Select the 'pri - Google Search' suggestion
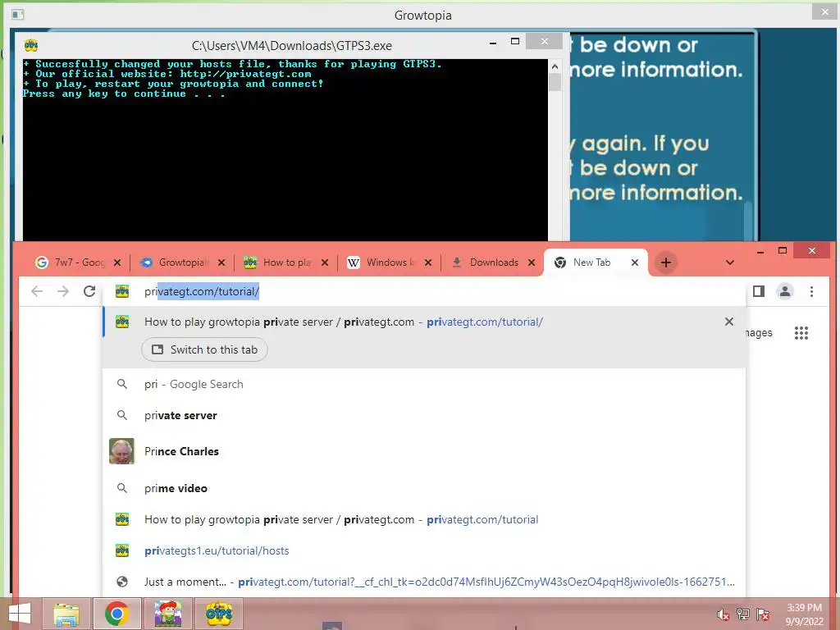The image size is (840, 630). 424,384
